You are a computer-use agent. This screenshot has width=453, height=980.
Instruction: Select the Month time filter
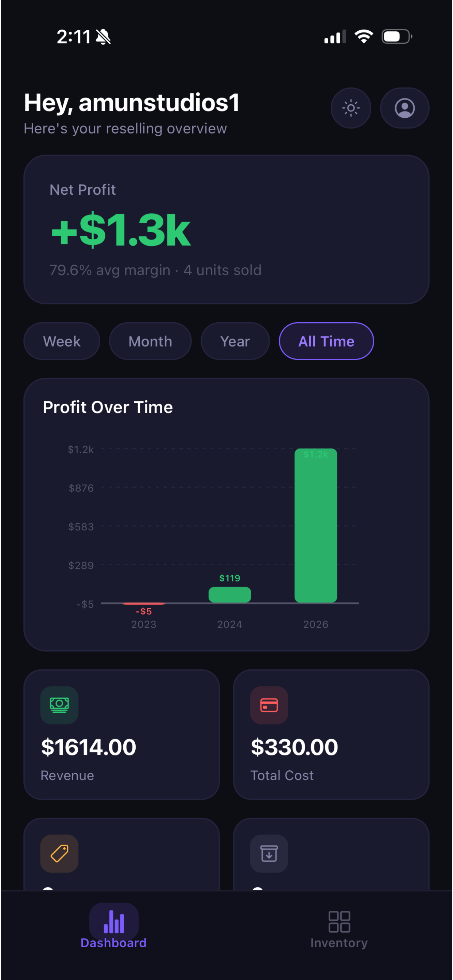[x=150, y=341]
